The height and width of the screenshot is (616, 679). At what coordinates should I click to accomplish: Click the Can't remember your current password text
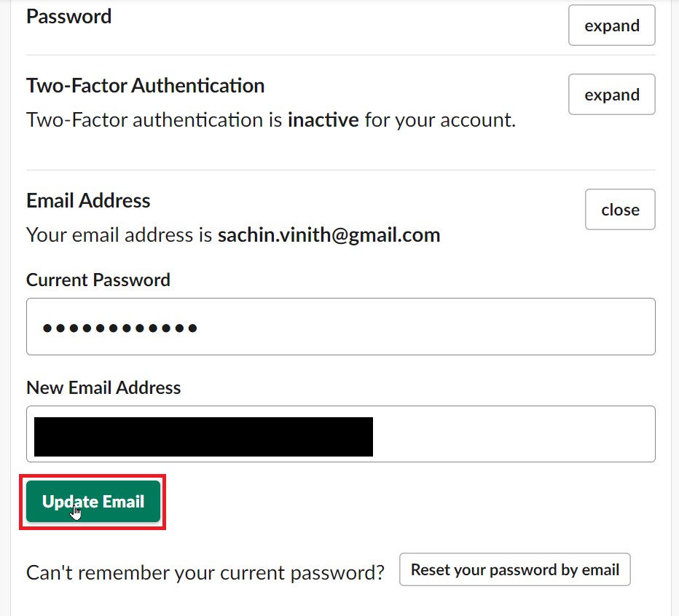pyautogui.click(x=205, y=572)
